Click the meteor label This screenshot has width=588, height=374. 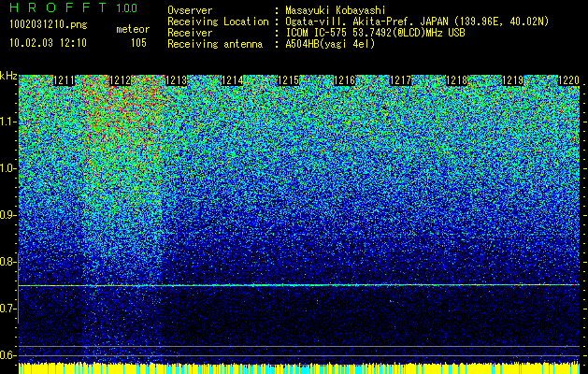click(133, 29)
